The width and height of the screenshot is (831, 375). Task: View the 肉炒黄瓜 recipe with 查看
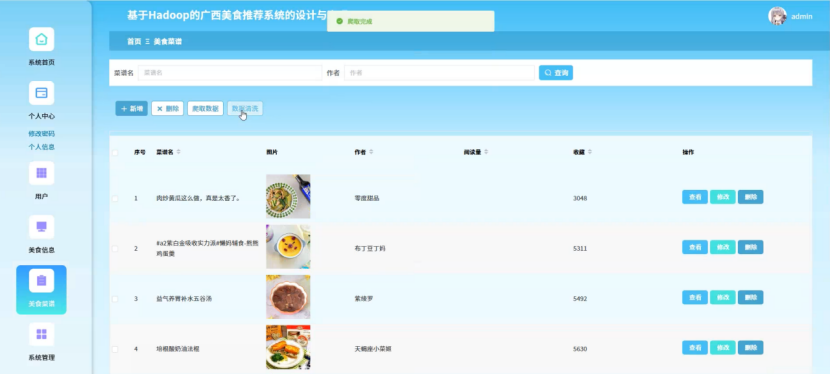click(x=695, y=197)
